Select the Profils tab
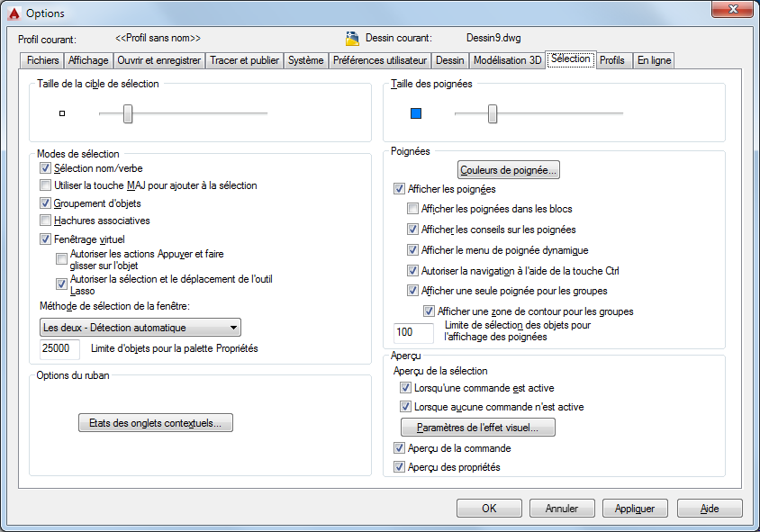Viewport: 760px width, 532px height. (612, 60)
